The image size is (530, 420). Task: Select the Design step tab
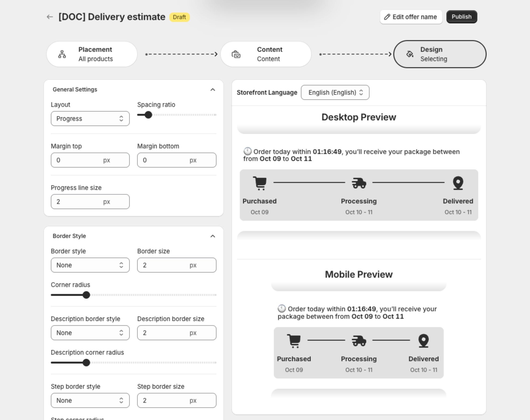click(x=440, y=54)
